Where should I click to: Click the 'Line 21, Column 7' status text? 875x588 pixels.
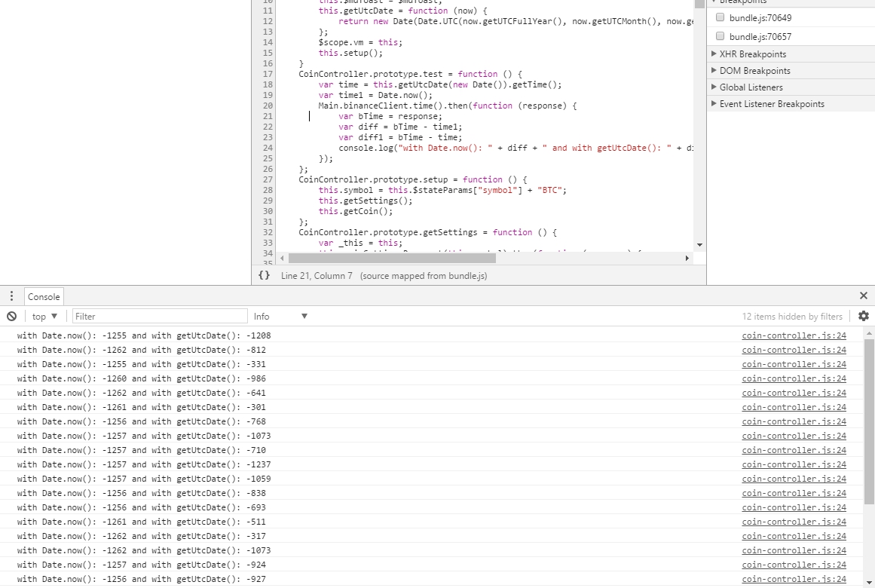tap(317, 276)
